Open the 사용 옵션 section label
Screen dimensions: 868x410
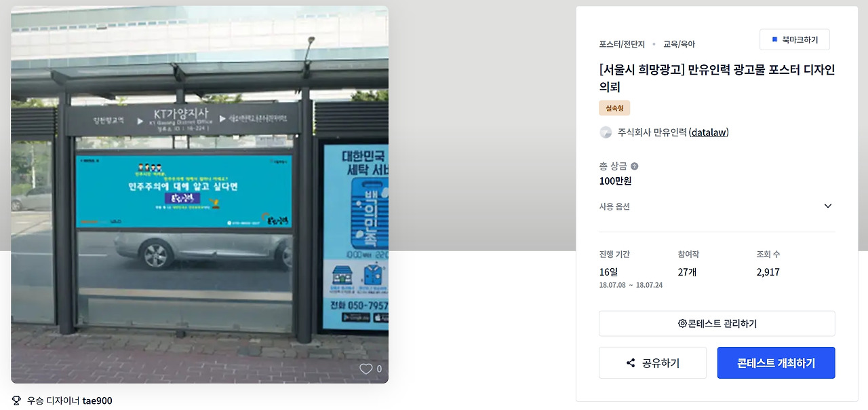(614, 206)
